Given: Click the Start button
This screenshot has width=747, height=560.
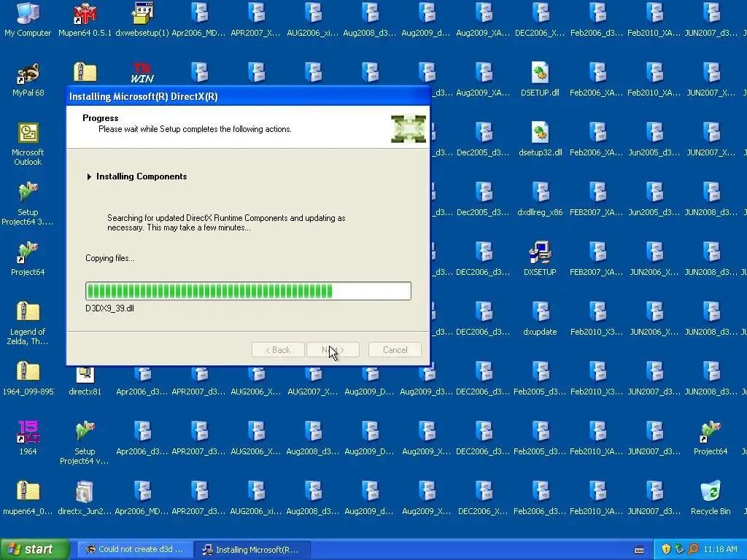Looking at the screenshot, I should point(35,550).
